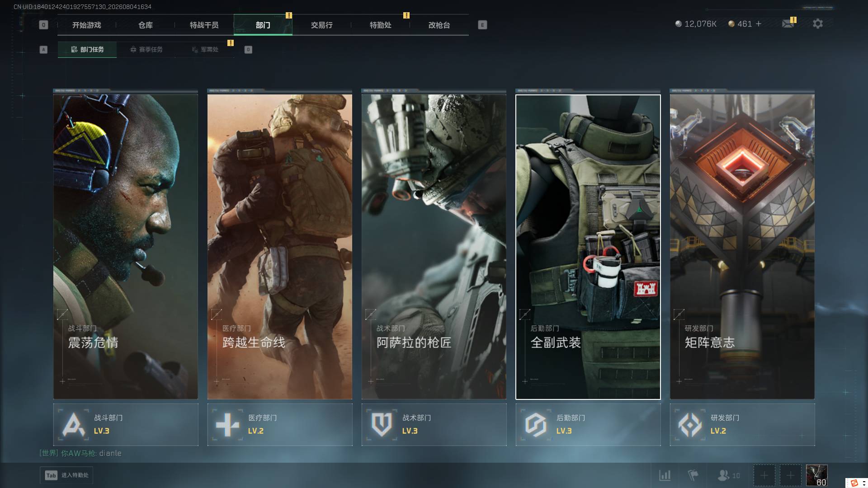This screenshot has width=868, height=488.
Task: Open the player avatar level 60
Action: (x=816, y=475)
